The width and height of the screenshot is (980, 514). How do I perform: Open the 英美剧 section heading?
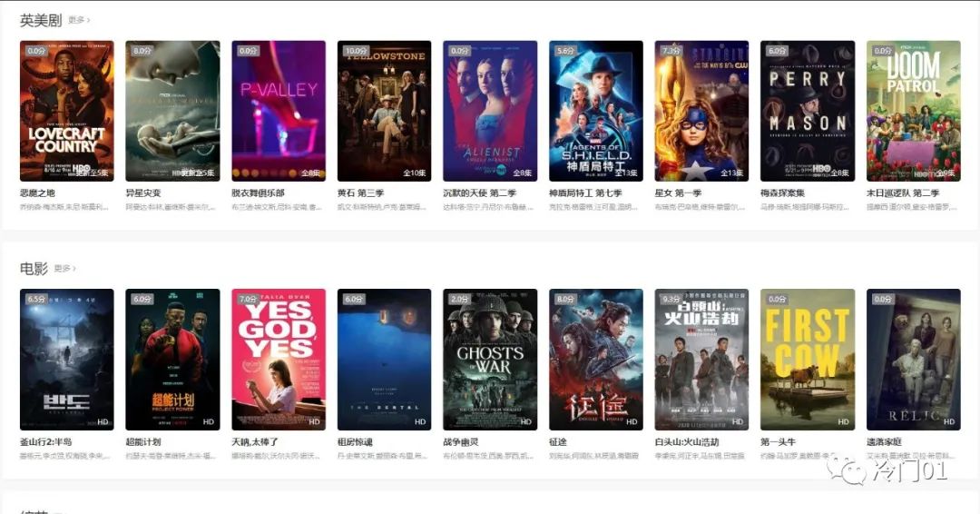point(41,21)
